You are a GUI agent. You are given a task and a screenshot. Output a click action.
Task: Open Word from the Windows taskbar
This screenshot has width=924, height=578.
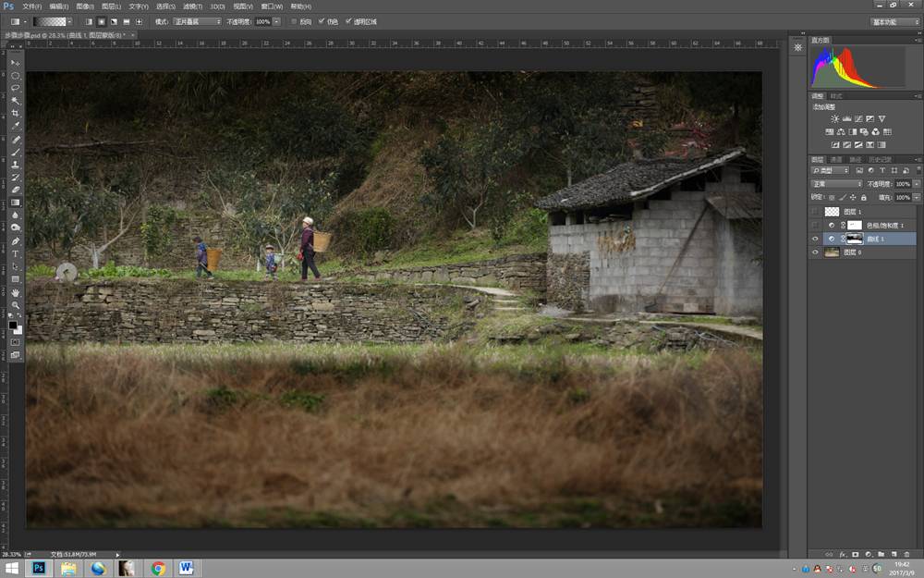(x=186, y=568)
